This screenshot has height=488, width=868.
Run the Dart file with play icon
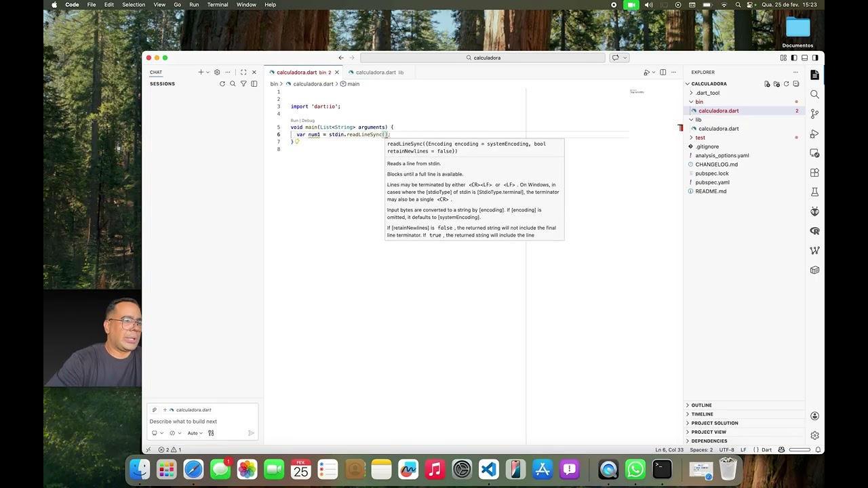[x=646, y=73]
